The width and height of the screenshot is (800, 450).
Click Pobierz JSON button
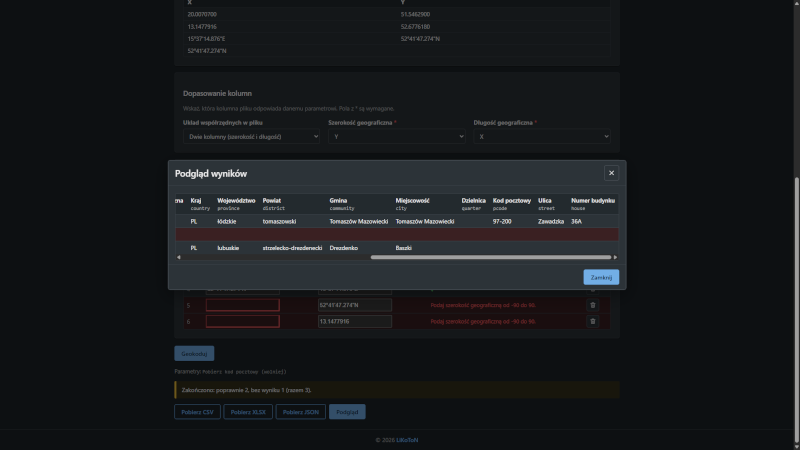pyautogui.click(x=301, y=412)
